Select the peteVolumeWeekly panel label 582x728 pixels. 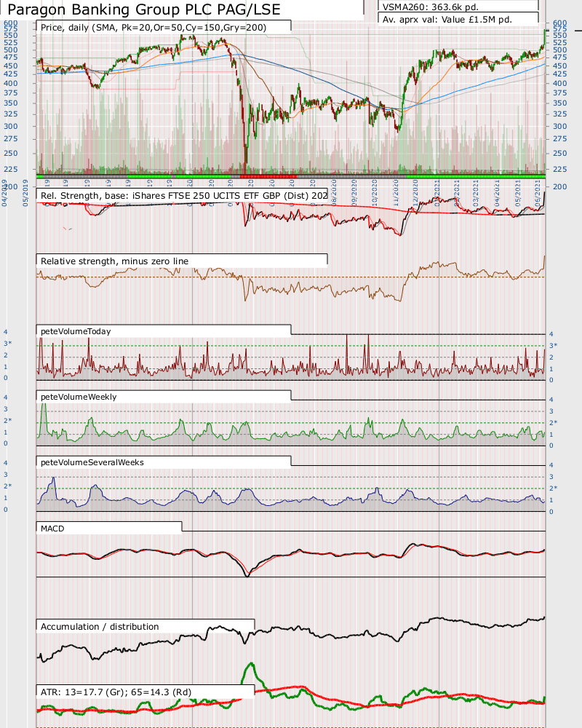point(79,397)
